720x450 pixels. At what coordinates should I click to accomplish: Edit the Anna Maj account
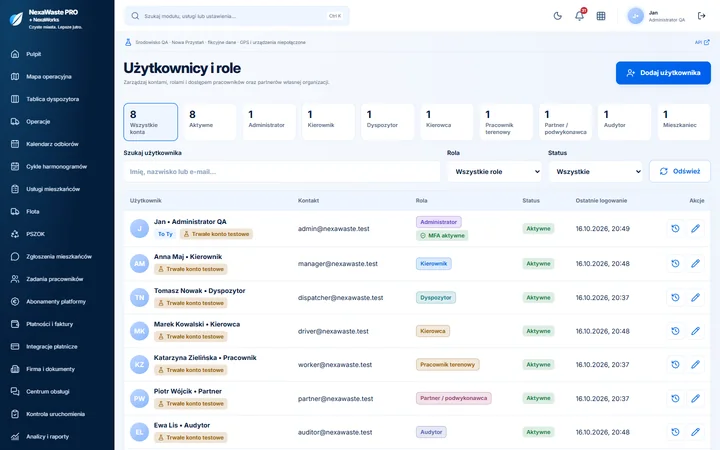[x=695, y=264]
